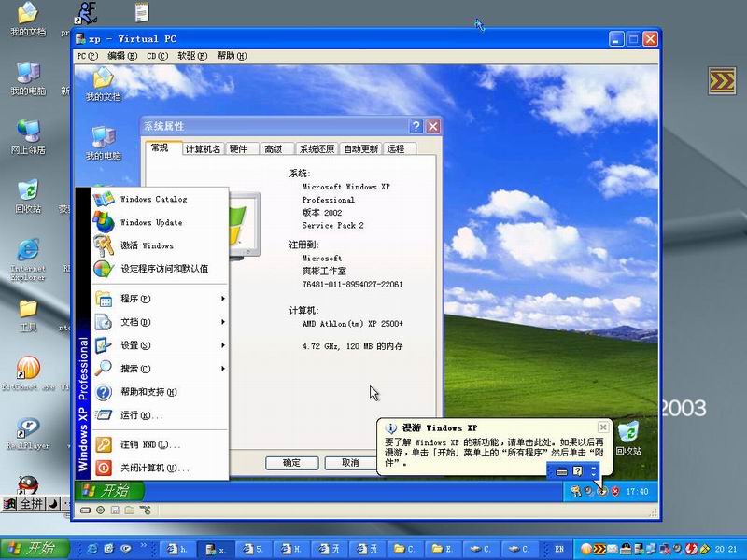Open the CD menu in Virtual PC

(x=157, y=56)
